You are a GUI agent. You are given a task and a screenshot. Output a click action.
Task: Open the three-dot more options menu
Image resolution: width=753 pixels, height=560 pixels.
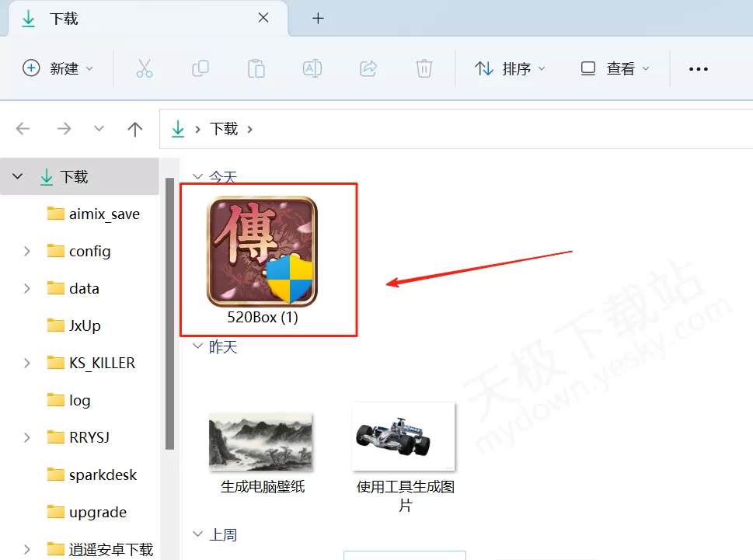click(699, 69)
